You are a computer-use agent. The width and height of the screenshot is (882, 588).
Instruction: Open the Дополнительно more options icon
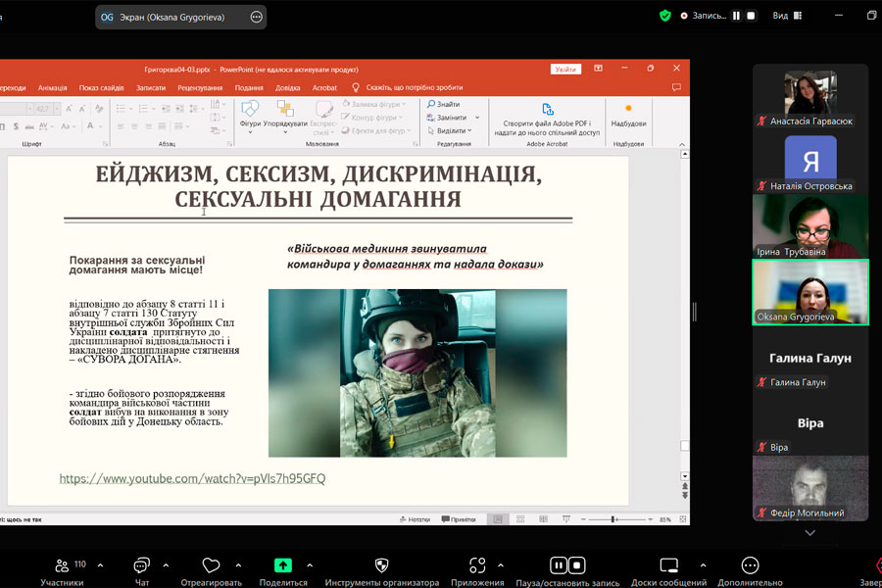pyautogui.click(x=750, y=565)
